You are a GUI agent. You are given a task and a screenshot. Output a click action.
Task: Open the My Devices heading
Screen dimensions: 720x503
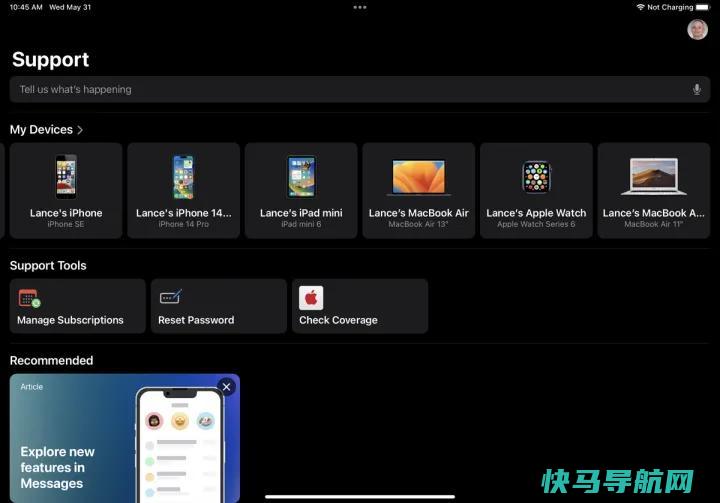point(41,130)
